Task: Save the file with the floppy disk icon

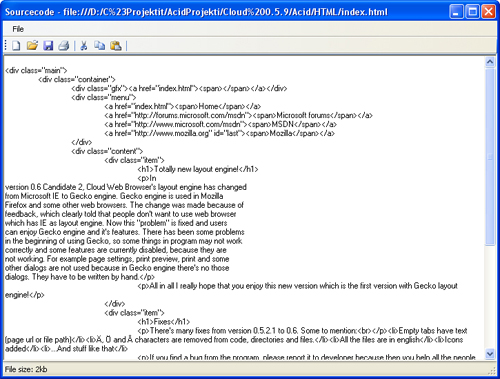Action: click(x=48, y=45)
